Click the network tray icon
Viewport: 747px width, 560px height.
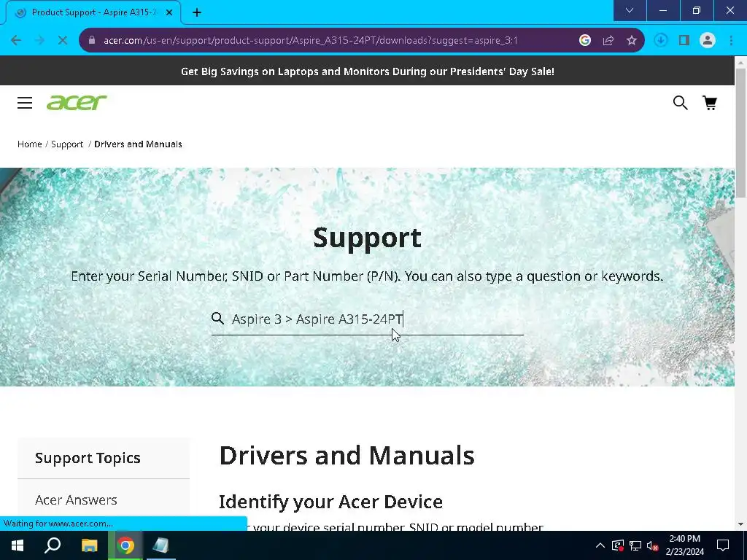pos(635,545)
